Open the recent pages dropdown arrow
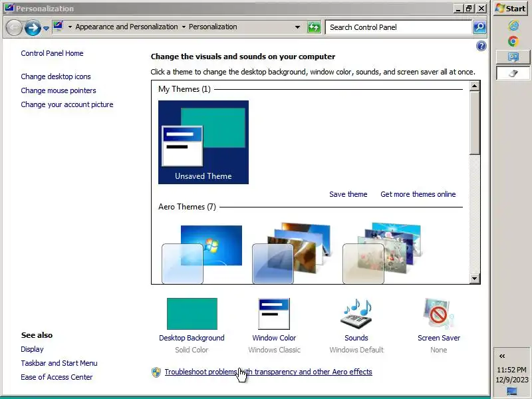The image size is (532, 399). pyautogui.click(x=46, y=28)
